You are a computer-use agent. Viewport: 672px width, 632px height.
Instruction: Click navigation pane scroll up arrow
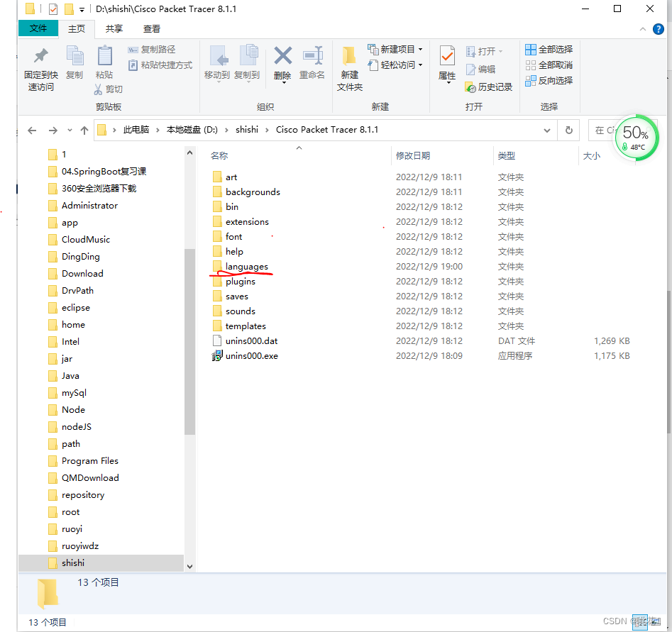(190, 153)
